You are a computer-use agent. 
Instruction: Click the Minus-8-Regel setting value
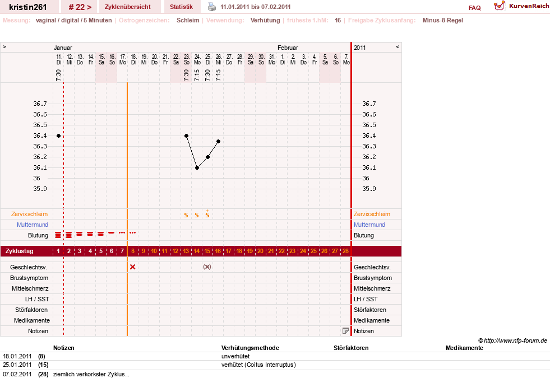tap(443, 20)
